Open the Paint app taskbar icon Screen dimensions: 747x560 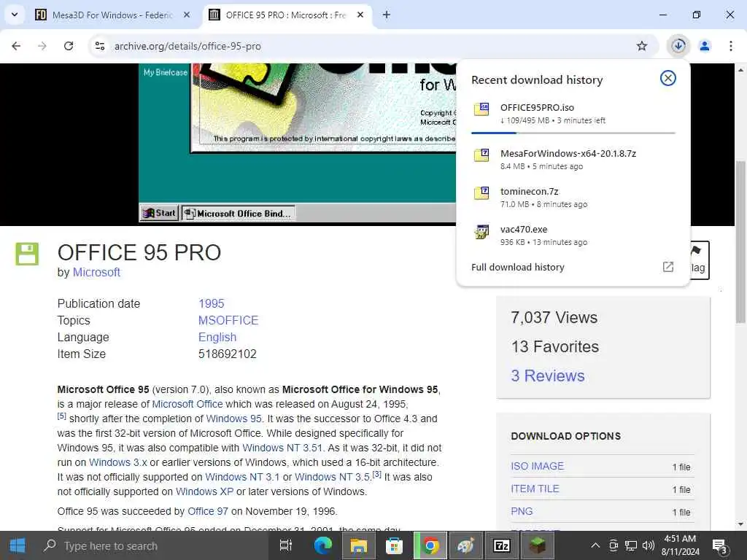click(x=465, y=545)
